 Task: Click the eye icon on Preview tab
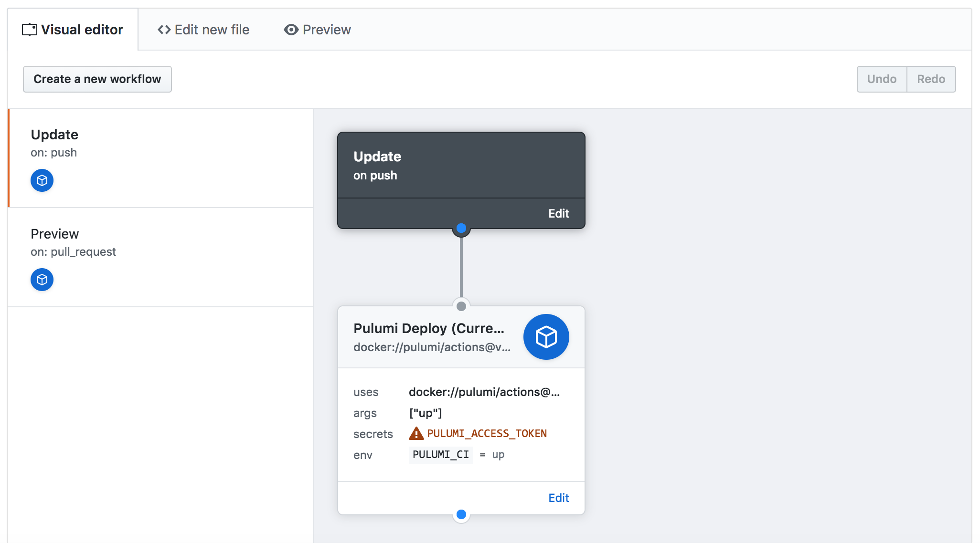point(291,30)
